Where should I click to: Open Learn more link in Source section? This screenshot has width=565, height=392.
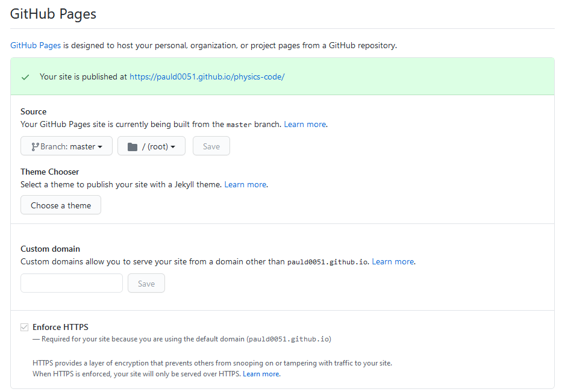pyautogui.click(x=305, y=124)
